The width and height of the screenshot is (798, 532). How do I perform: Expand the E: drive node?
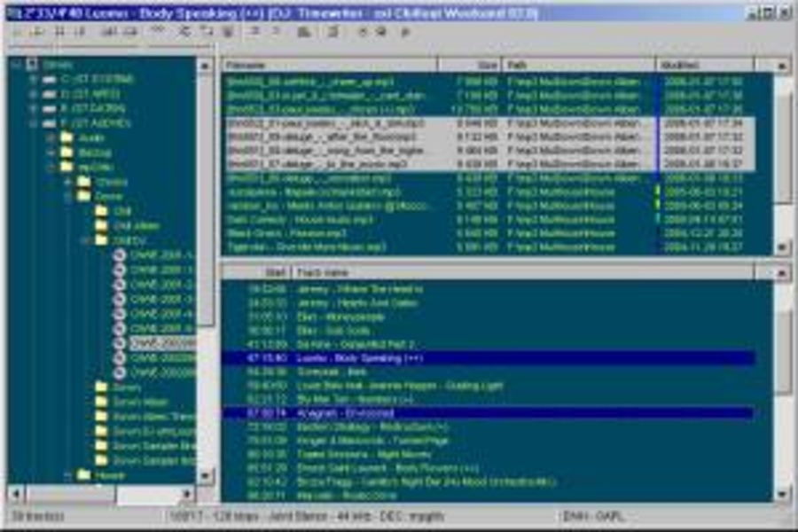coord(33,108)
